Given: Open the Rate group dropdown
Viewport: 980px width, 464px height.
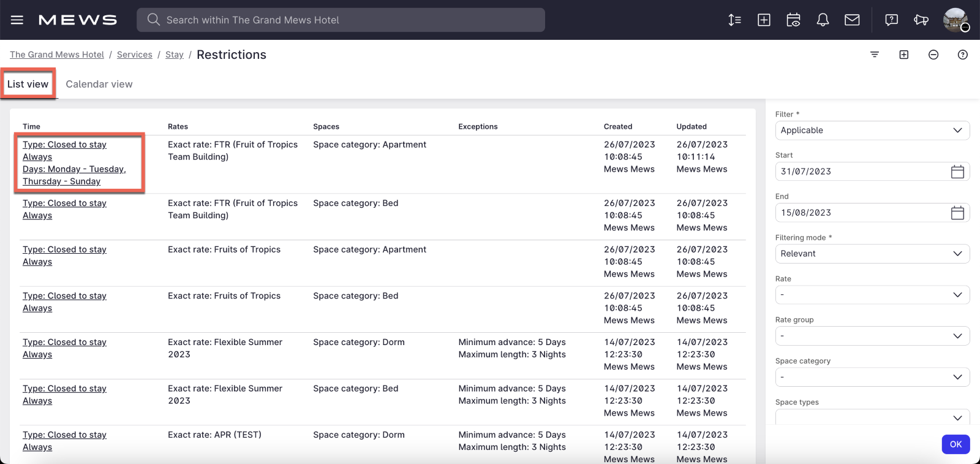Looking at the screenshot, I should (872, 336).
